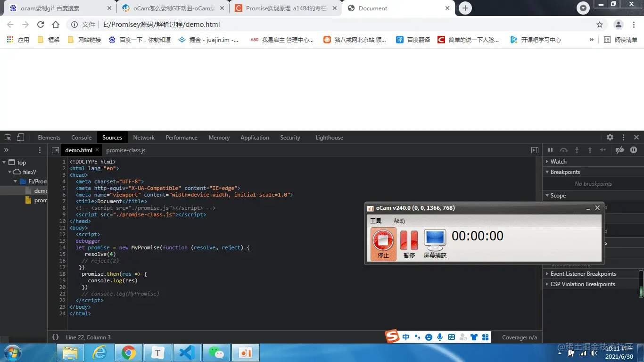The image size is (644, 362).
Task: Collapse the file:// tree node
Action: pos(10,172)
